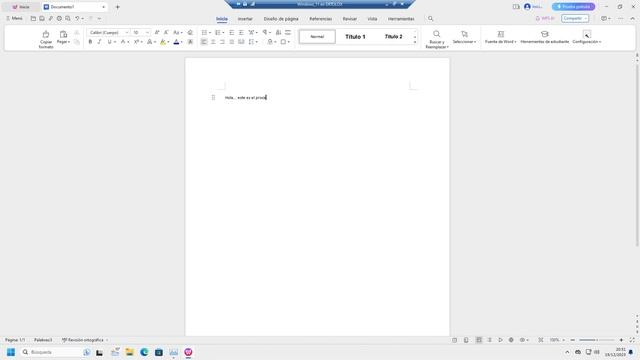Open a new tab with plus button
The height and width of the screenshot is (360, 640).
tap(118, 7)
